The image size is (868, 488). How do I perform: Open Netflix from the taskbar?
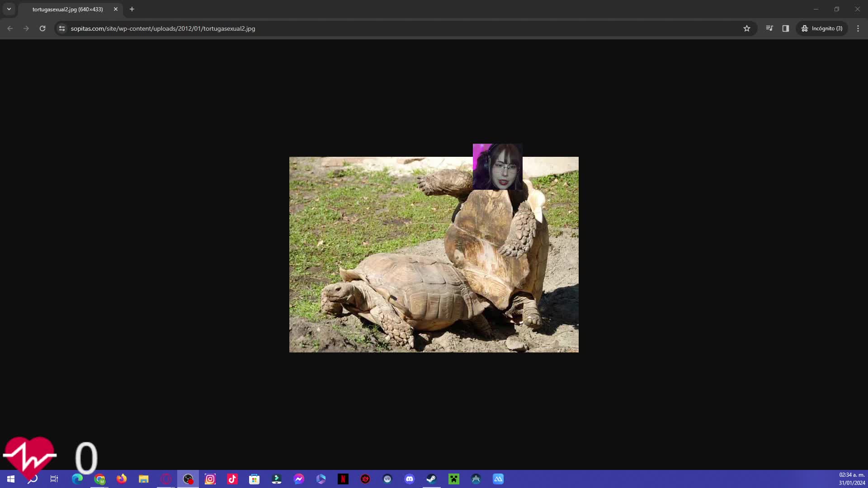coord(343,479)
